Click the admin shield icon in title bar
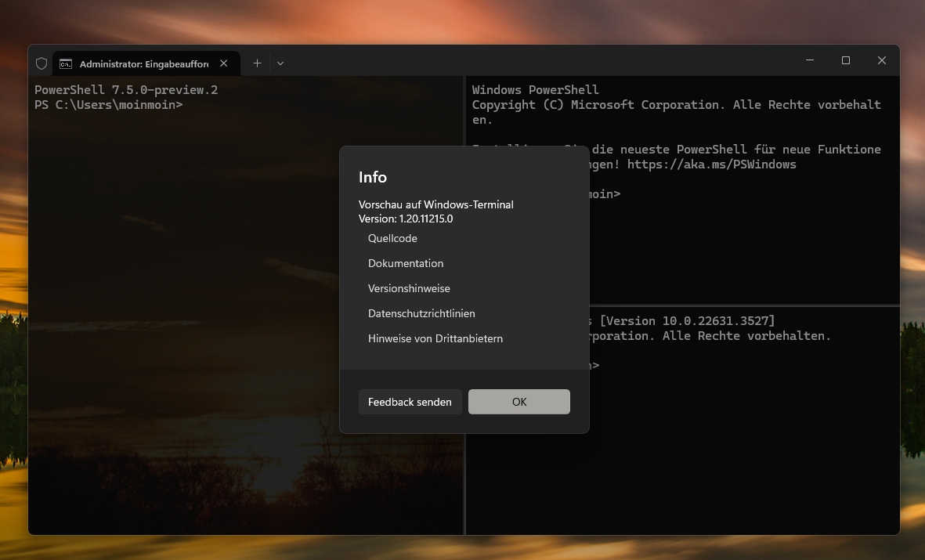Screen dimensions: 925x560 (x=42, y=63)
